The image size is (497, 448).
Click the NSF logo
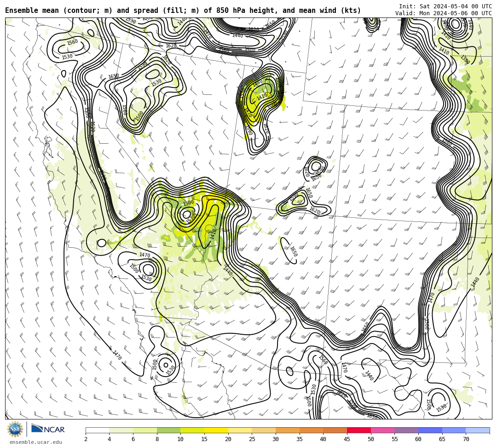pos(15,429)
